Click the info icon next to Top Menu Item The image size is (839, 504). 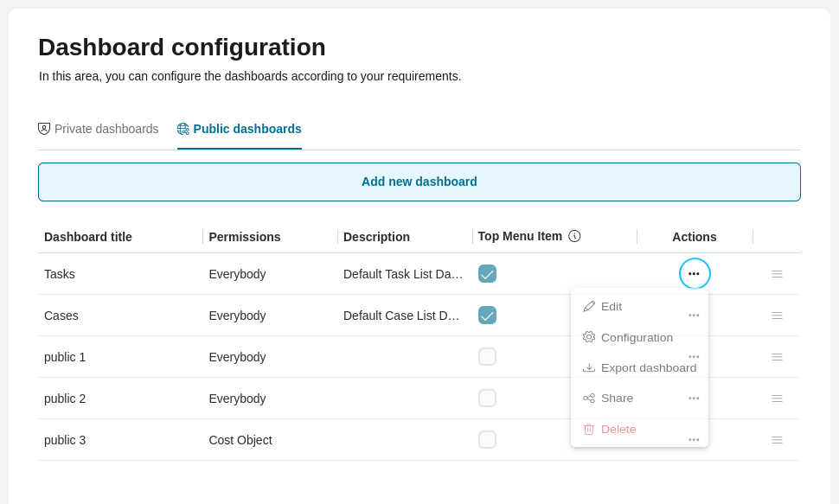[x=573, y=235]
